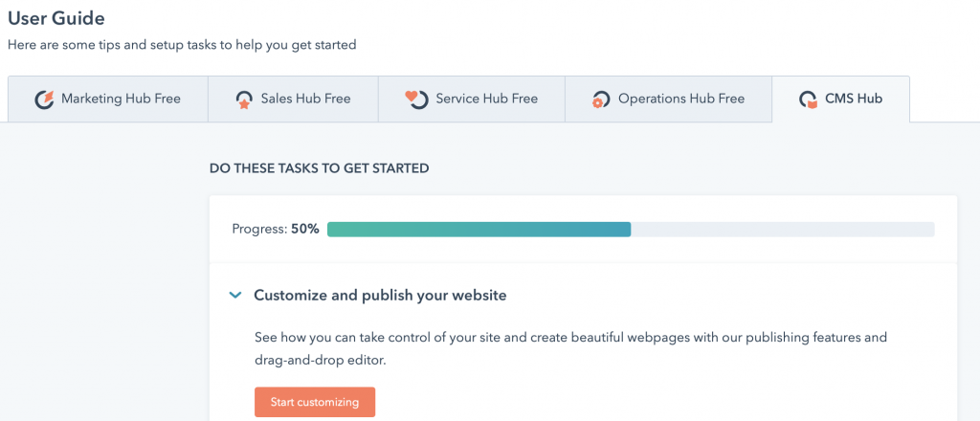Select the Service Hub Free tab
Viewport: 980px width, 421px height.
(486, 99)
